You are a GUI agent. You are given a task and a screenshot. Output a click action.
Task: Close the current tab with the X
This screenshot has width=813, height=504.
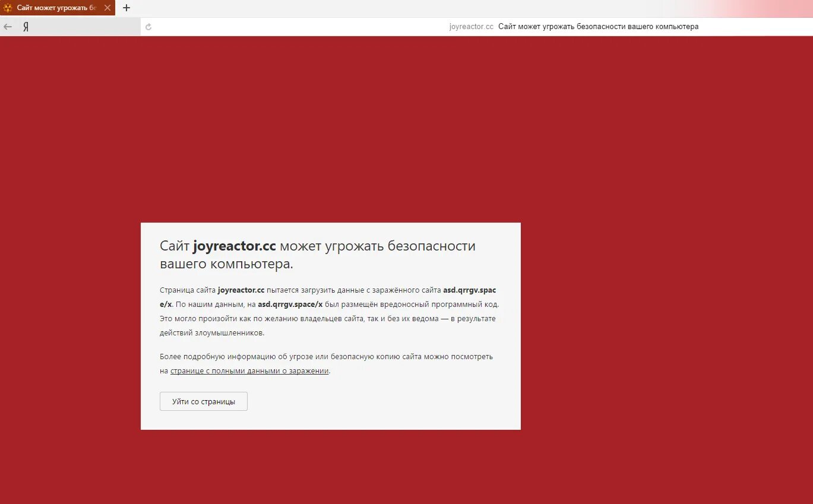coord(107,8)
